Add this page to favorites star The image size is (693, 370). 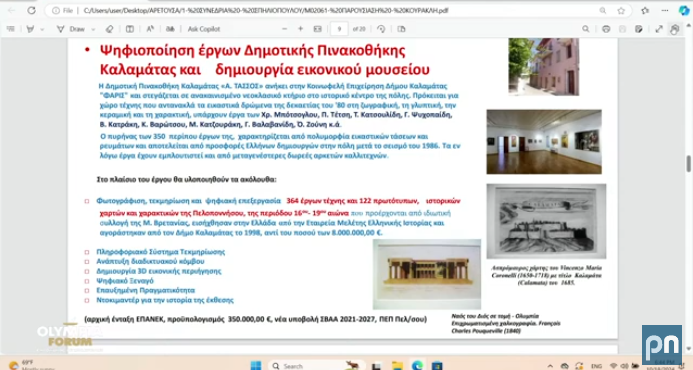click(x=621, y=11)
